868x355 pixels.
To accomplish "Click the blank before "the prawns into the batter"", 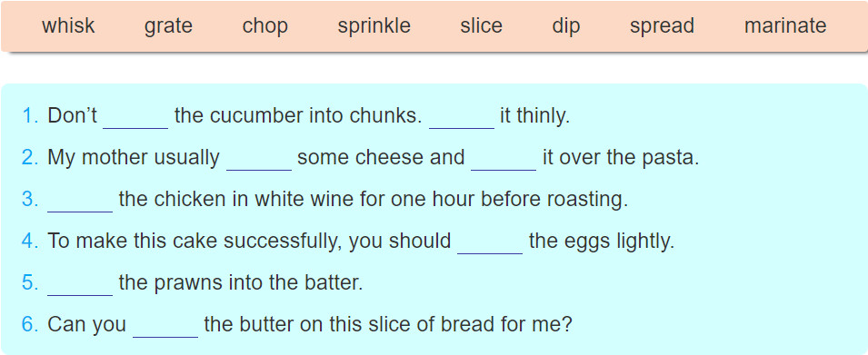I will (x=80, y=283).
